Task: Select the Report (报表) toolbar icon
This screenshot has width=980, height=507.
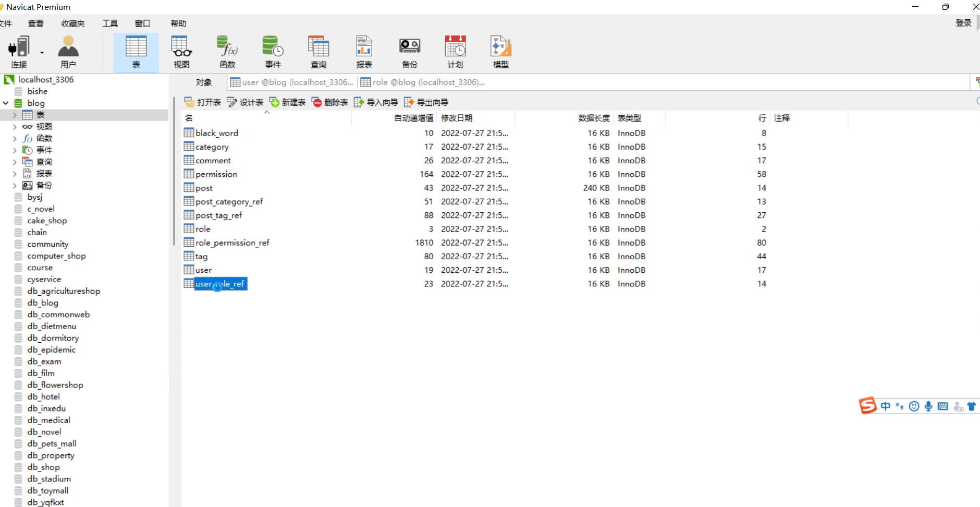Action: 364,52
